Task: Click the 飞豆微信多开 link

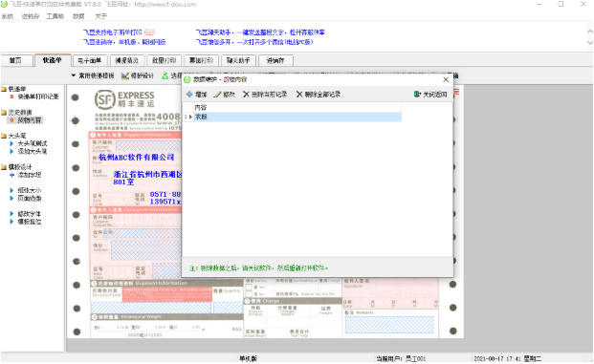Action: (254, 42)
